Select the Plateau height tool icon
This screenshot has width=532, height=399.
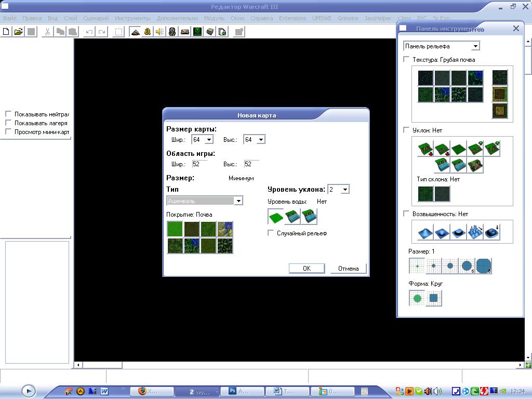[x=459, y=232]
